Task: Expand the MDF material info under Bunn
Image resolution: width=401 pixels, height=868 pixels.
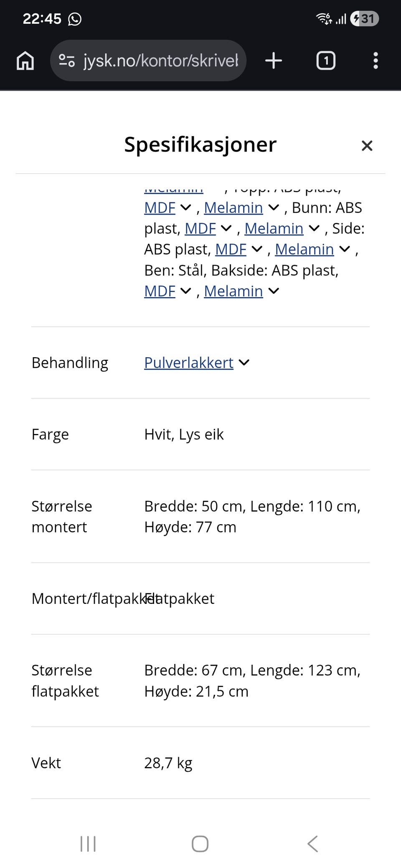Action: (x=226, y=228)
